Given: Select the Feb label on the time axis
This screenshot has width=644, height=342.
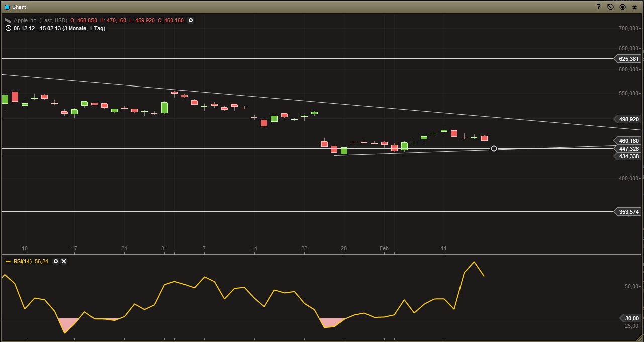Looking at the screenshot, I should click(384, 248).
